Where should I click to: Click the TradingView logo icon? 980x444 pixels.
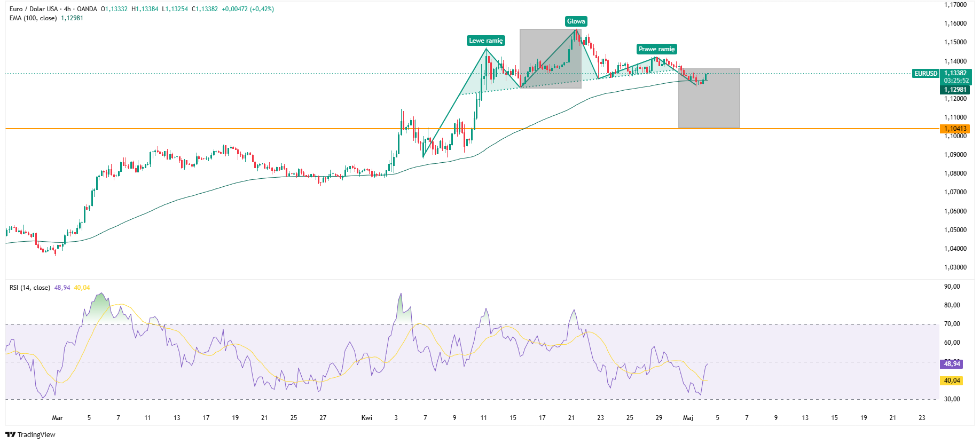(10, 434)
